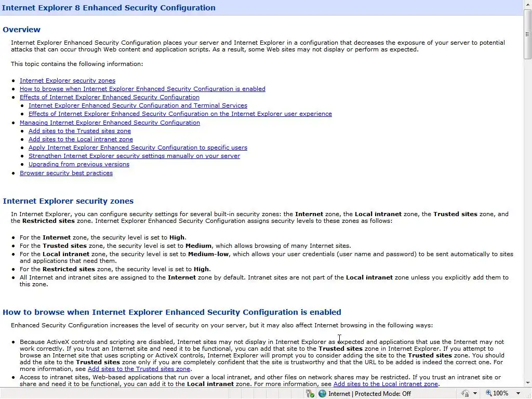This screenshot has width=532, height=399.
Task: Follow Effects of Internet Explorer Enhanced Security Configuration link
Action: point(110,97)
